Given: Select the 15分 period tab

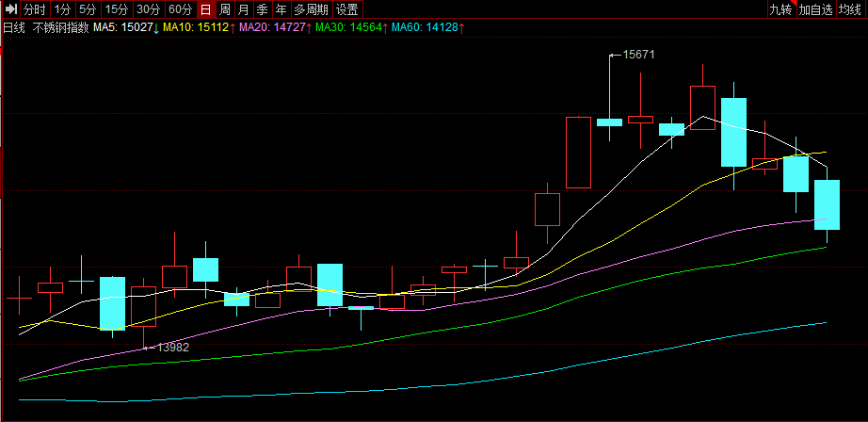Looking at the screenshot, I should (117, 8).
